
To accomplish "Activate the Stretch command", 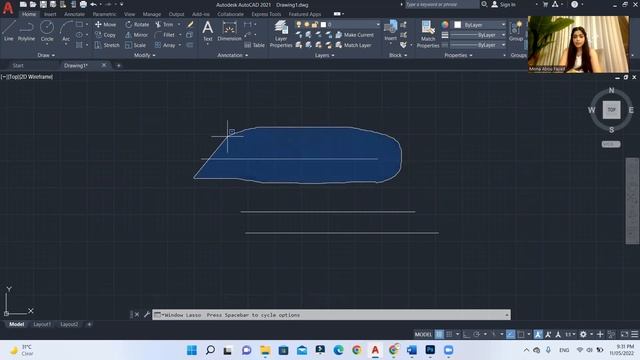I will [107, 45].
